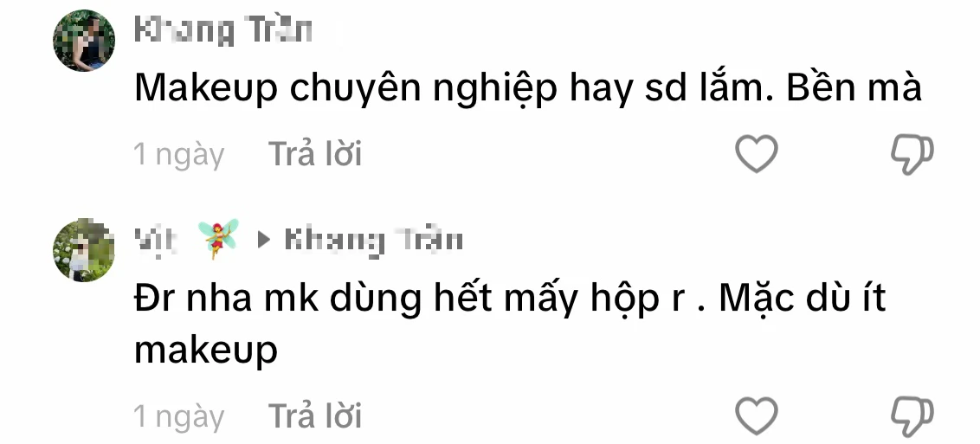980x444 pixels.
Task: Click the 1 ngày timestamp on first comment
Action: point(178,155)
